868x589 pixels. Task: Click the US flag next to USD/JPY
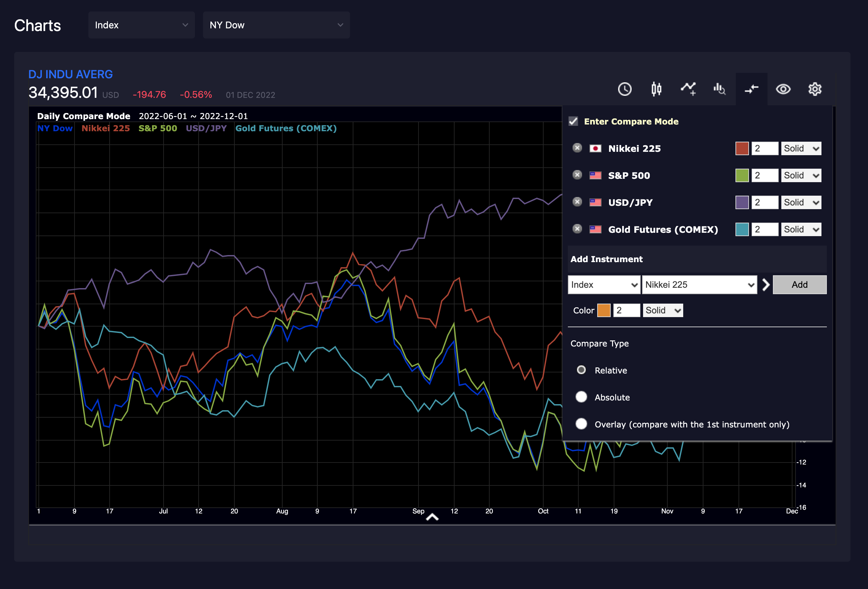(x=595, y=202)
